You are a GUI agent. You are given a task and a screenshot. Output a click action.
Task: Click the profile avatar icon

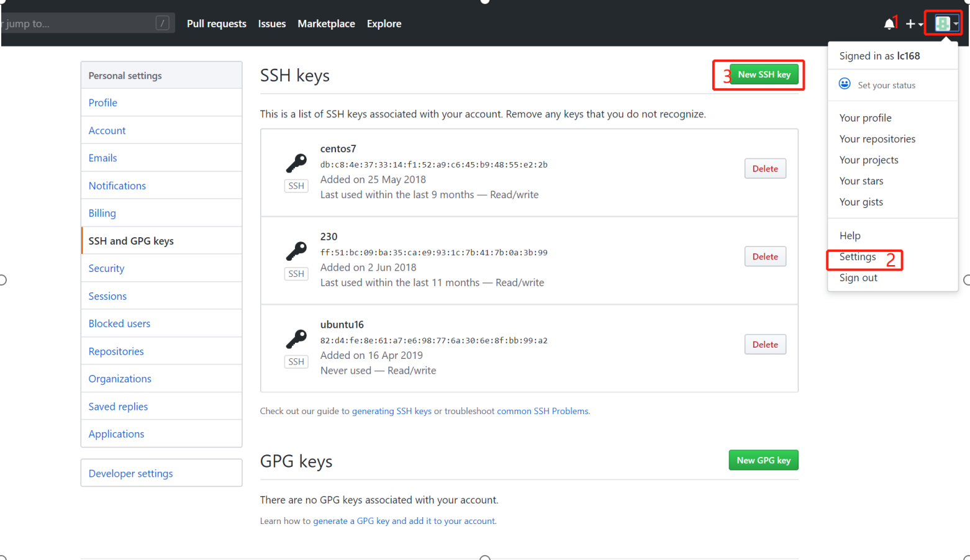943,23
